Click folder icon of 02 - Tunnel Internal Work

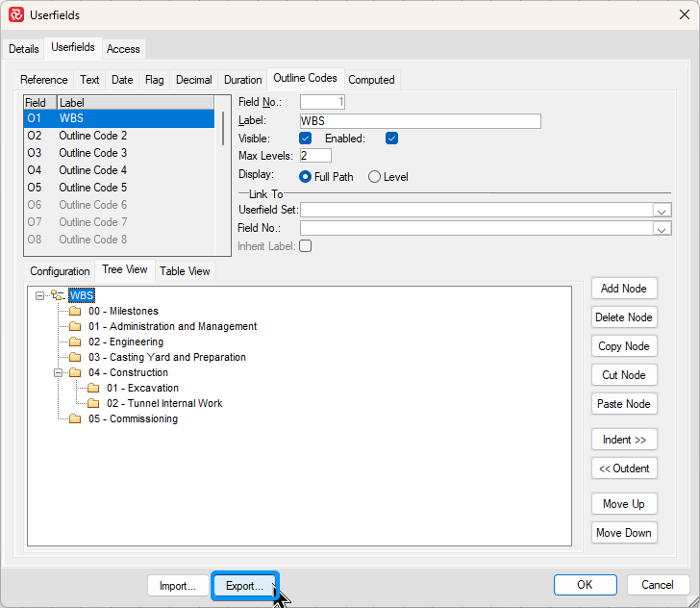(93, 403)
